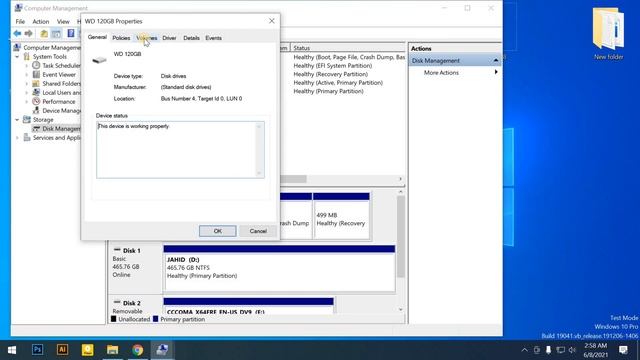Click the Forward arrow toolbar icon
The height and width of the screenshot is (360, 640).
(28, 33)
